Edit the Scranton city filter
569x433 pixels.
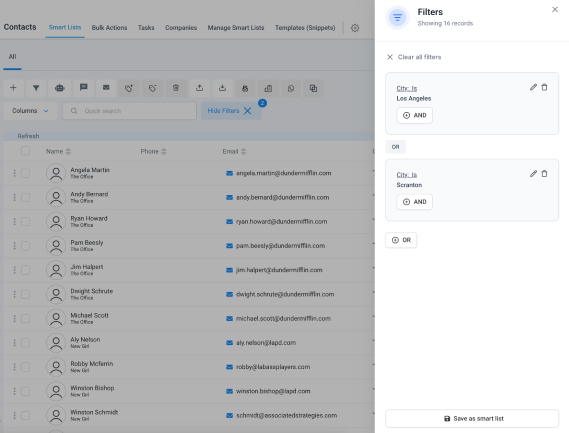[533, 173]
